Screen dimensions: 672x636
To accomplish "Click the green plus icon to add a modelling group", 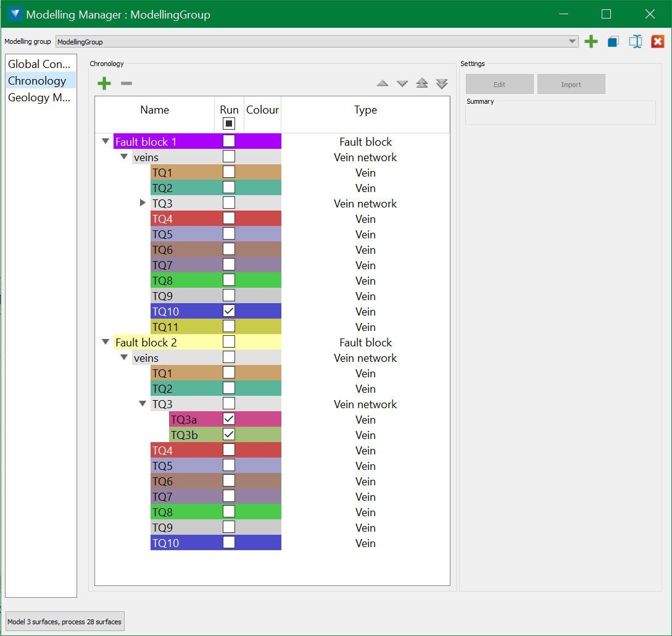I will 591,42.
